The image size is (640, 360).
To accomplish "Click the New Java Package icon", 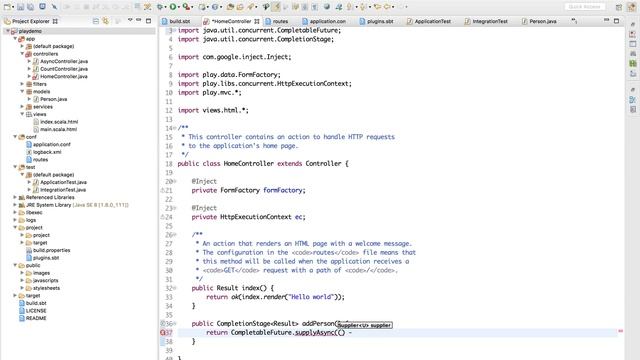I will click(x=202, y=7).
